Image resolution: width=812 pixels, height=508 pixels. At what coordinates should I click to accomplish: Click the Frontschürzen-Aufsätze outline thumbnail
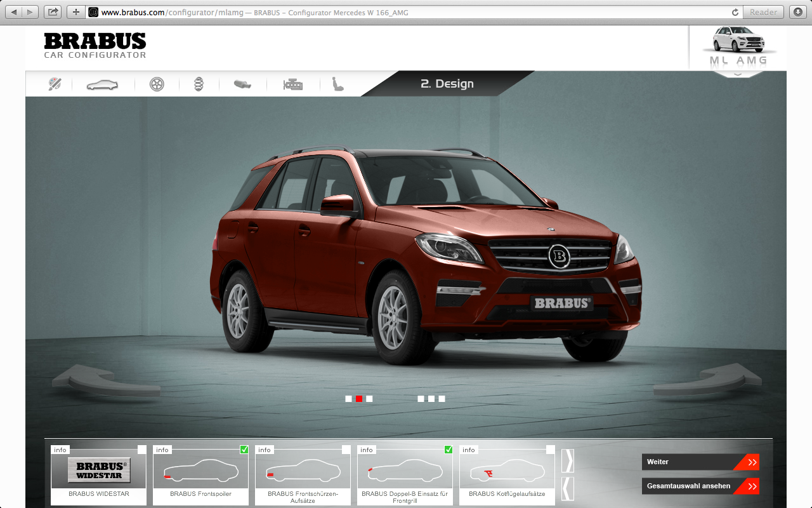point(303,470)
